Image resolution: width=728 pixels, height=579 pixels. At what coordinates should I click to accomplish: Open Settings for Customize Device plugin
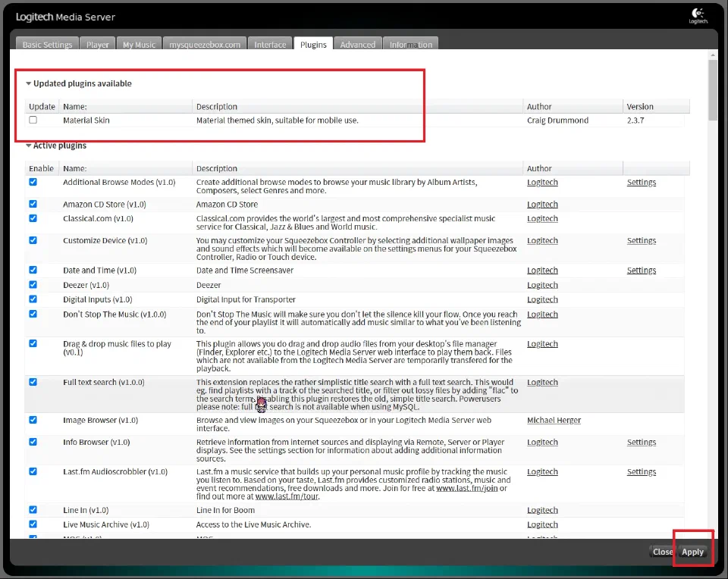coord(642,241)
